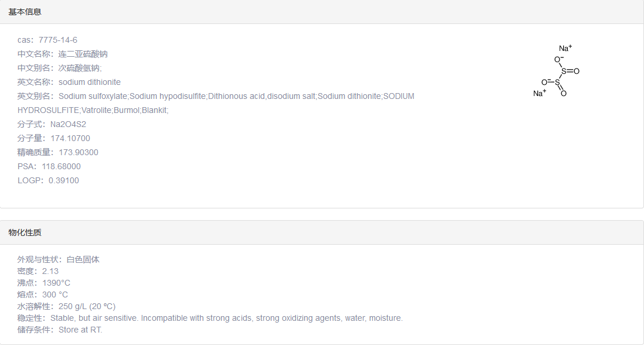644x346 pixels.
Task: Click the melting point 300 °C
Action: tap(55, 294)
